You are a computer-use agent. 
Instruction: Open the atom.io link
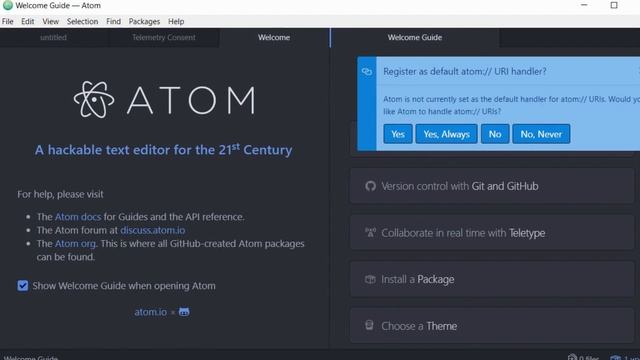coord(151,312)
